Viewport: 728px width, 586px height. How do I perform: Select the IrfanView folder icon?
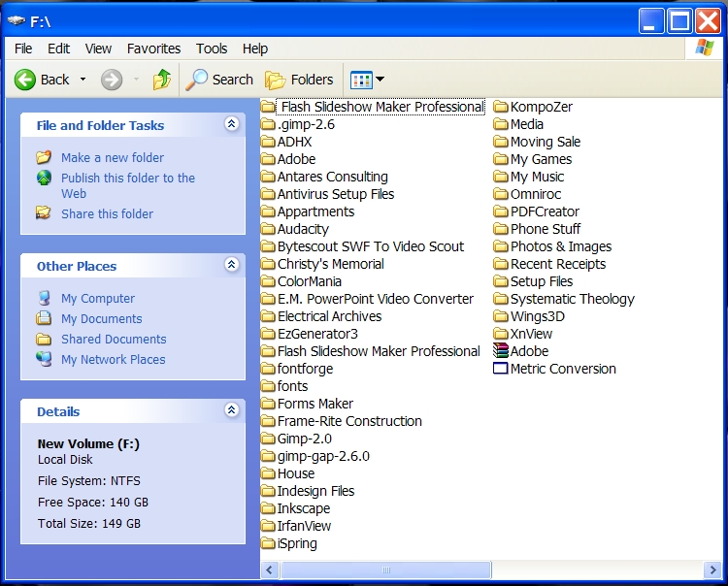[268, 526]
